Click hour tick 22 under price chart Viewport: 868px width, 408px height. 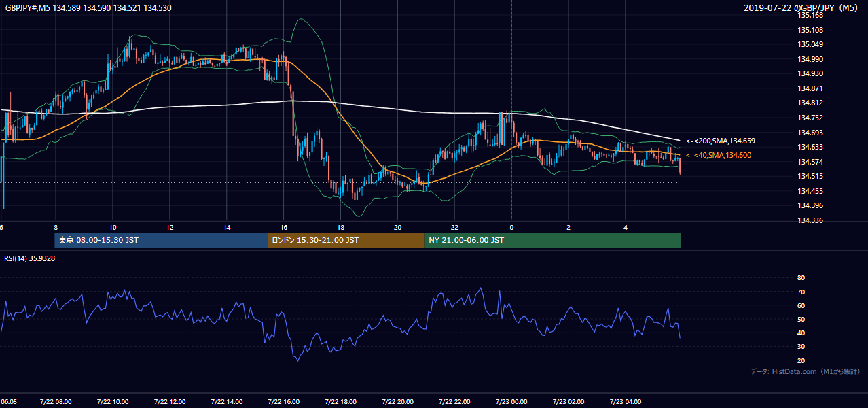point(454,228)
